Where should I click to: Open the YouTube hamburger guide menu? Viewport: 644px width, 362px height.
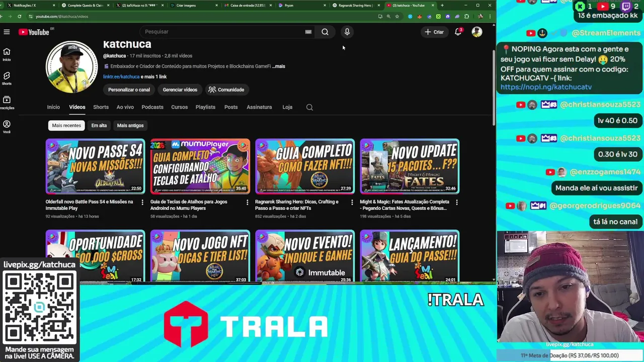click(7, 32)
